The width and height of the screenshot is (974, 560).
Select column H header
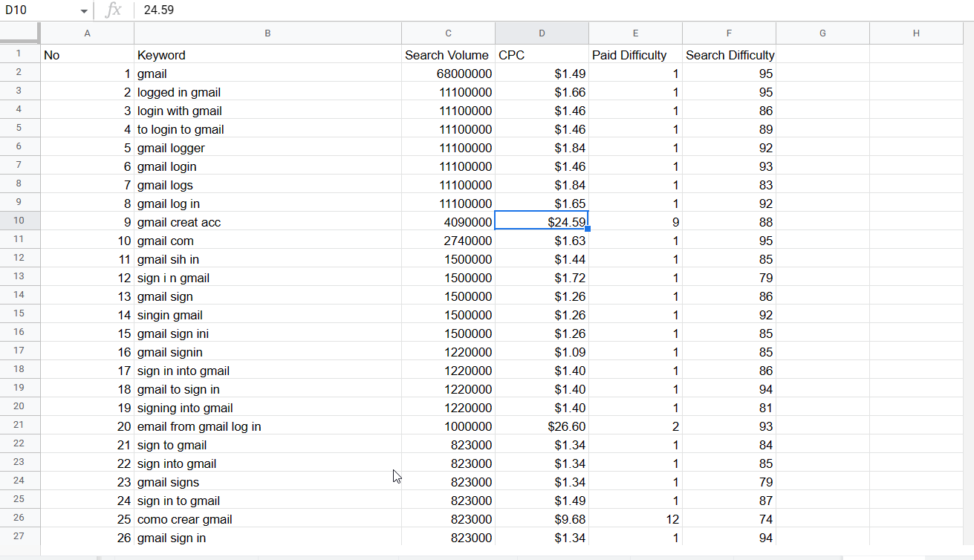coord(916,33)
